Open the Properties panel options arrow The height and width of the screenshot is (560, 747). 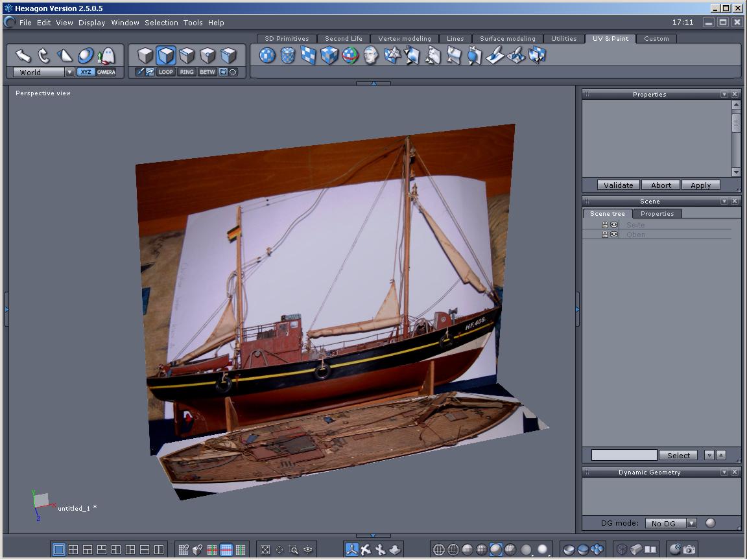click(724, 95)
